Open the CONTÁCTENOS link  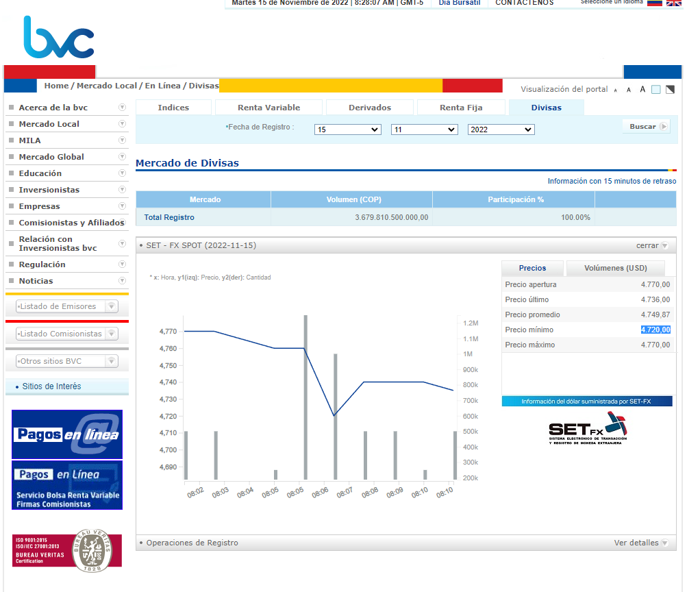(x=524, y=3)
